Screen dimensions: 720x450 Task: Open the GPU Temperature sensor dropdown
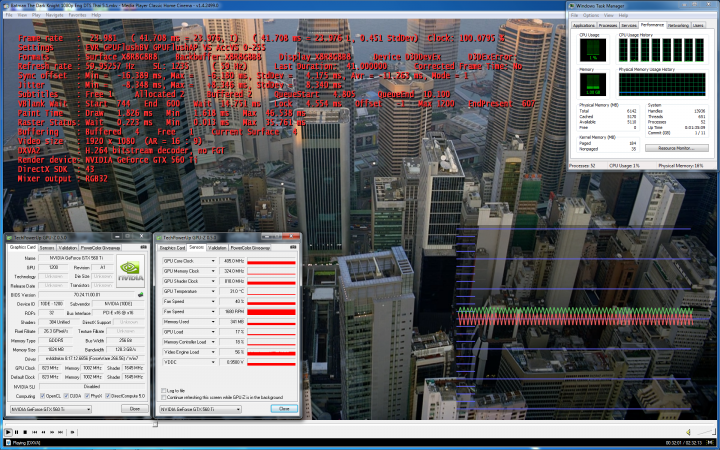click(213, 291)
